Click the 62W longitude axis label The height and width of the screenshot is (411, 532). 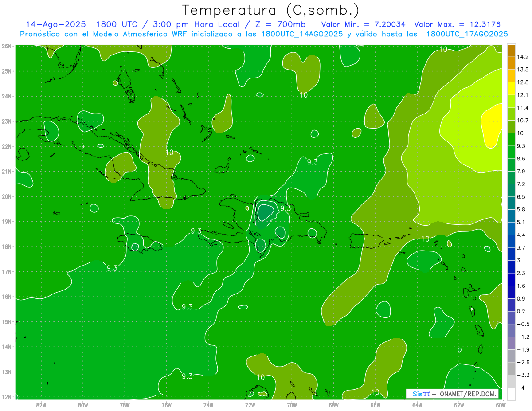(x=459, y=405)
